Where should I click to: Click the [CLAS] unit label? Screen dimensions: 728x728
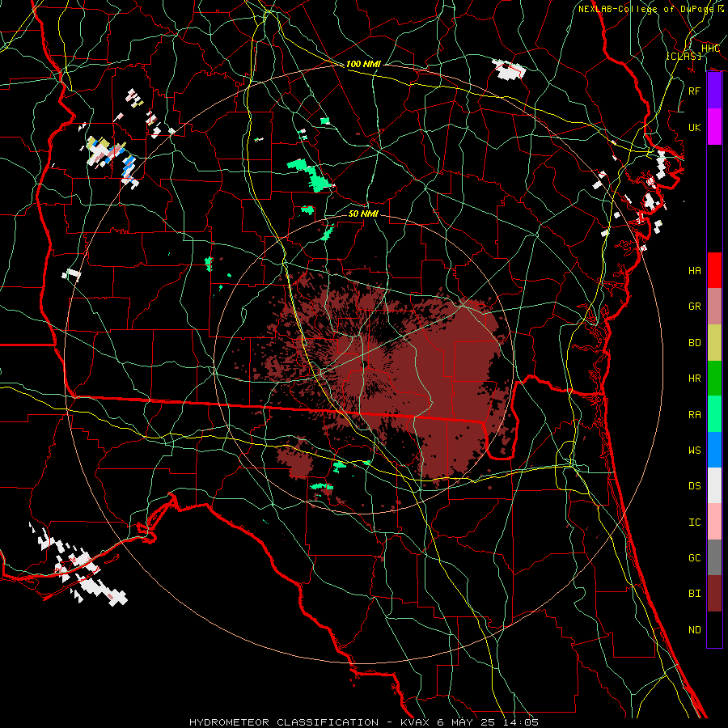(x=684, y=56)
